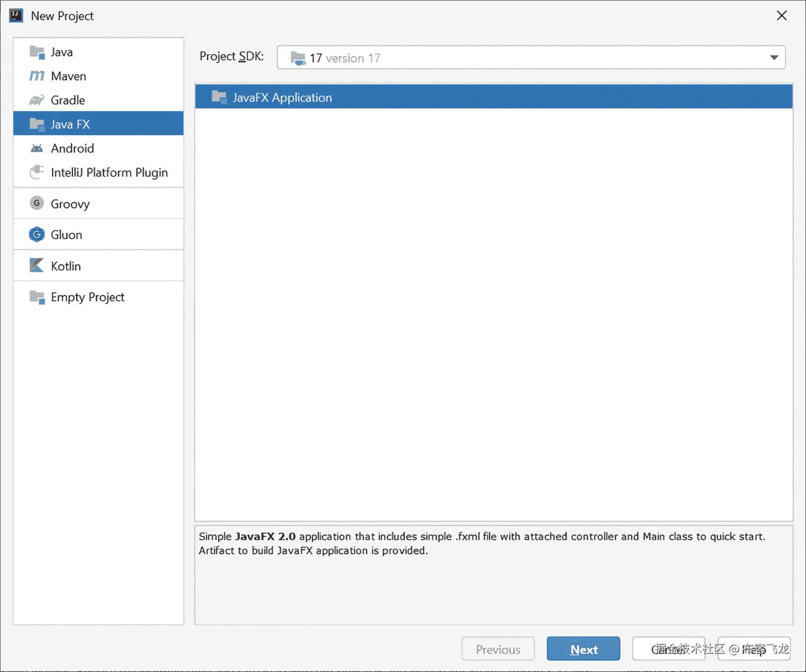Viewport: 806px width, 672px height.
Task: Choose the Android robot icon
Action: [x=37, y=149]
